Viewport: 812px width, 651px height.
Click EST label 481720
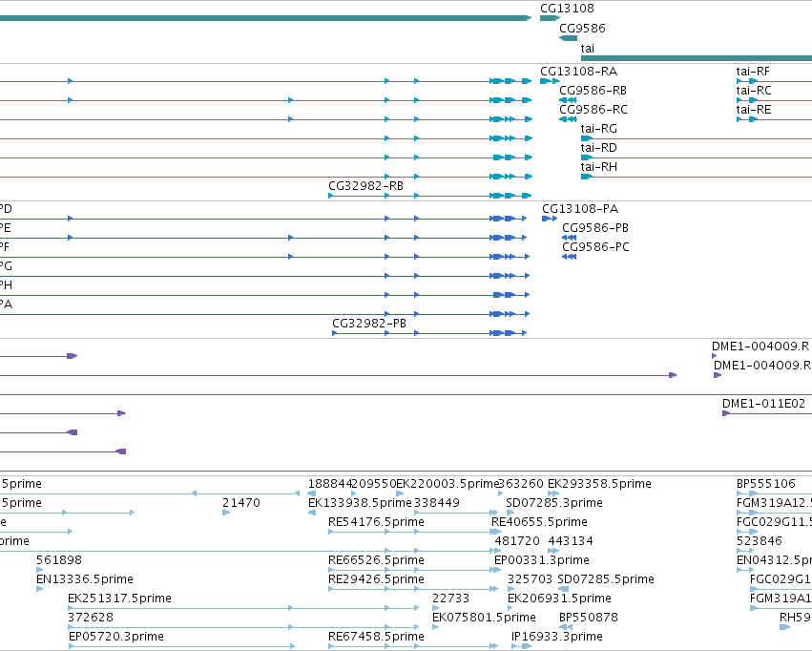coord(517,541)
